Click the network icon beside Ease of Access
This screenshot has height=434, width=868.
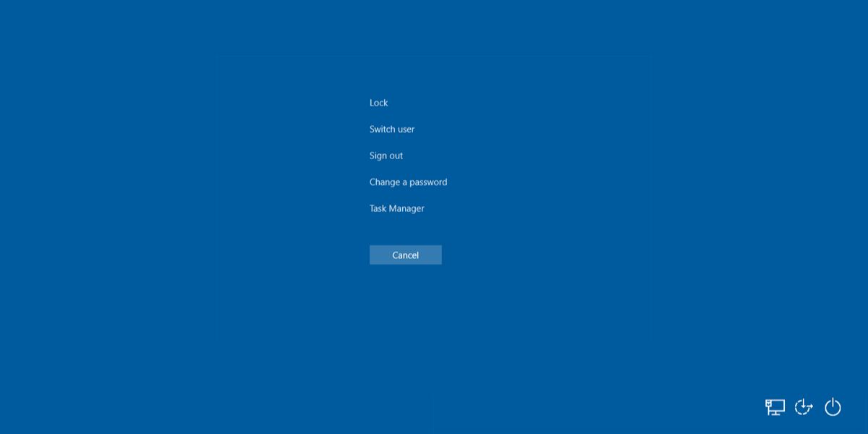click(x=775, y=407)
